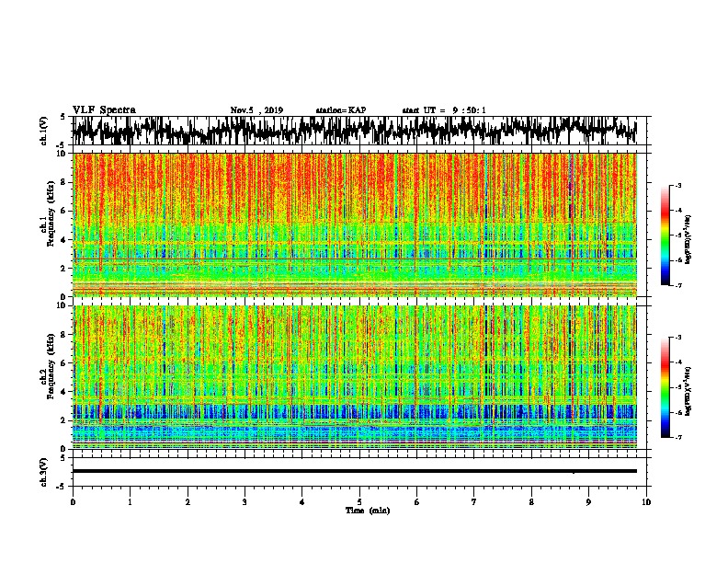Click the ch.3 flat voltage trace line

pos(355,471)
